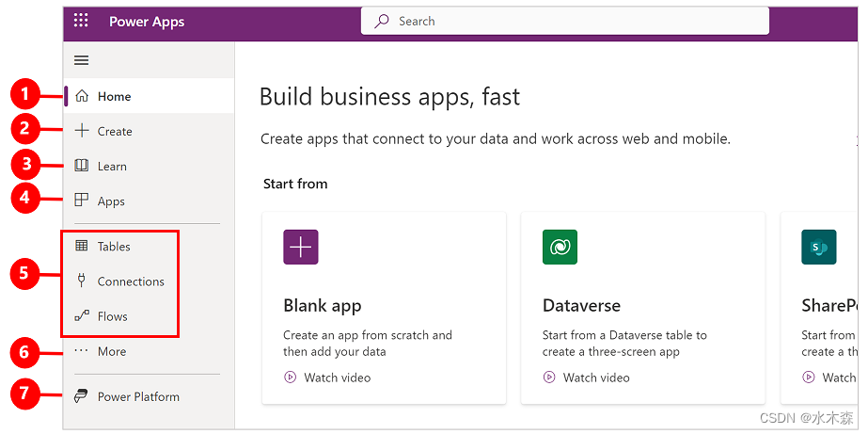Select Create in the left navigation
This screenshot has height=434, width=868.
point(149,132)
